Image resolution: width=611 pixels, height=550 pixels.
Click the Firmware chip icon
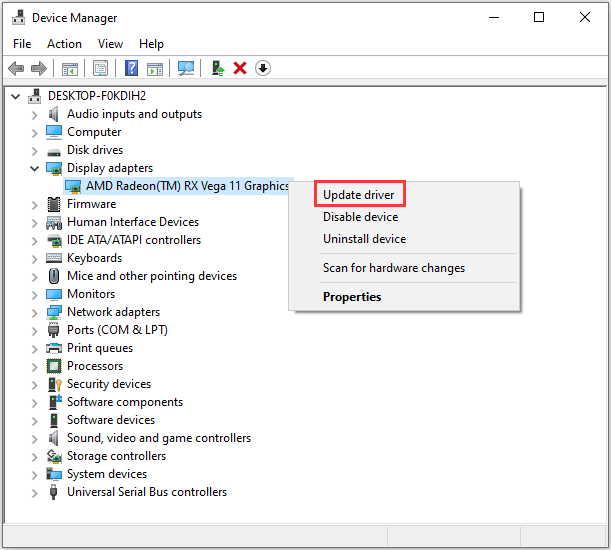(54, 204)
